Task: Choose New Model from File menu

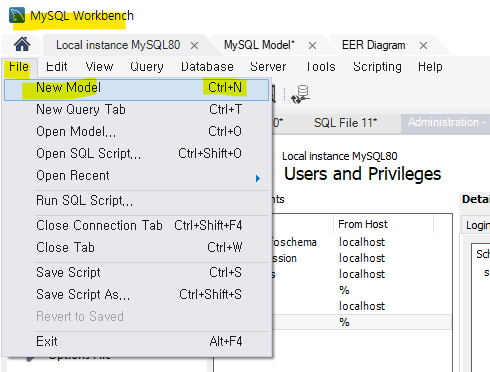Action: (136, 90)
